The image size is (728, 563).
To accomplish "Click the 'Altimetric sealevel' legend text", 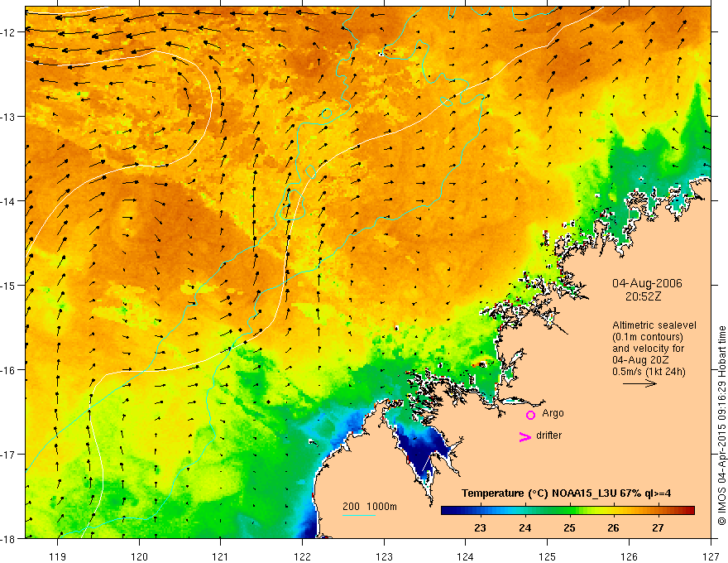I will coord(654,325).
